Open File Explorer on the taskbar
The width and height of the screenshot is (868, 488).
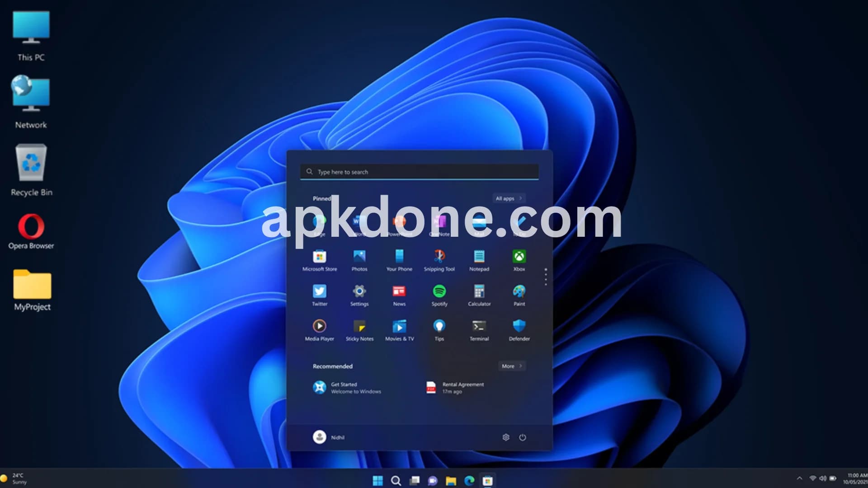(451, 480)
